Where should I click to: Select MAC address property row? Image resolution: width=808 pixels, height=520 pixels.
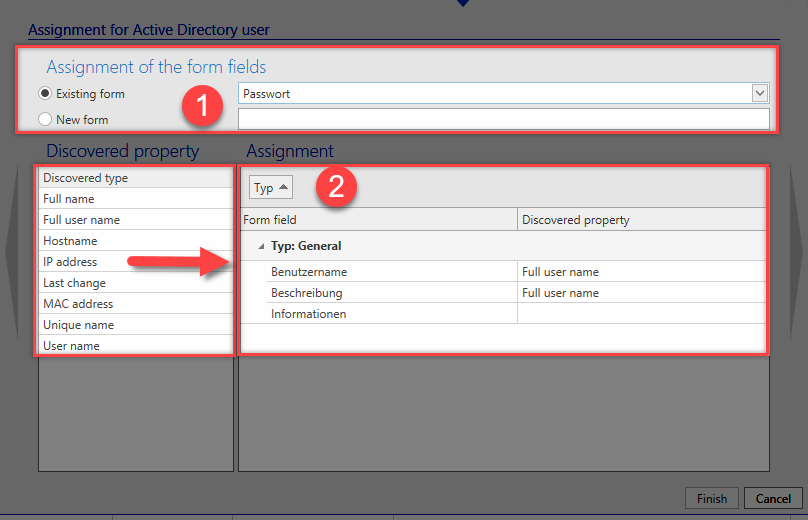point(136,304)
